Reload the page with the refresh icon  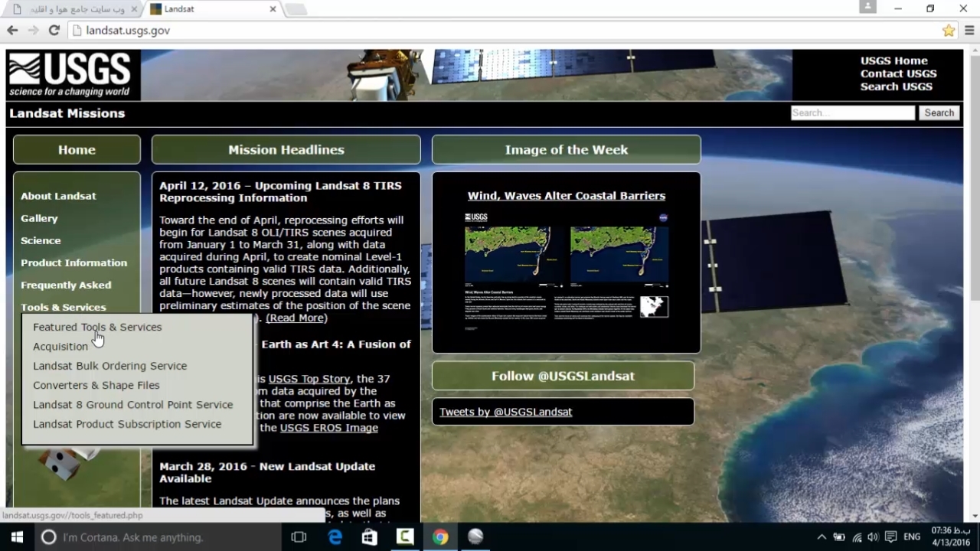coord(54,30)
